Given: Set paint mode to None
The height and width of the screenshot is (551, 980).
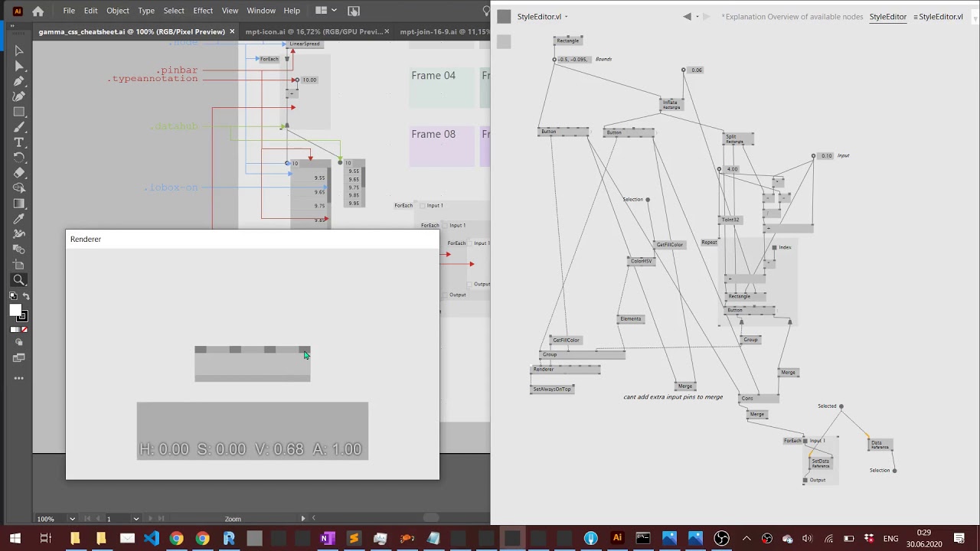Looking at the screenshot, I should click(24, 330).
